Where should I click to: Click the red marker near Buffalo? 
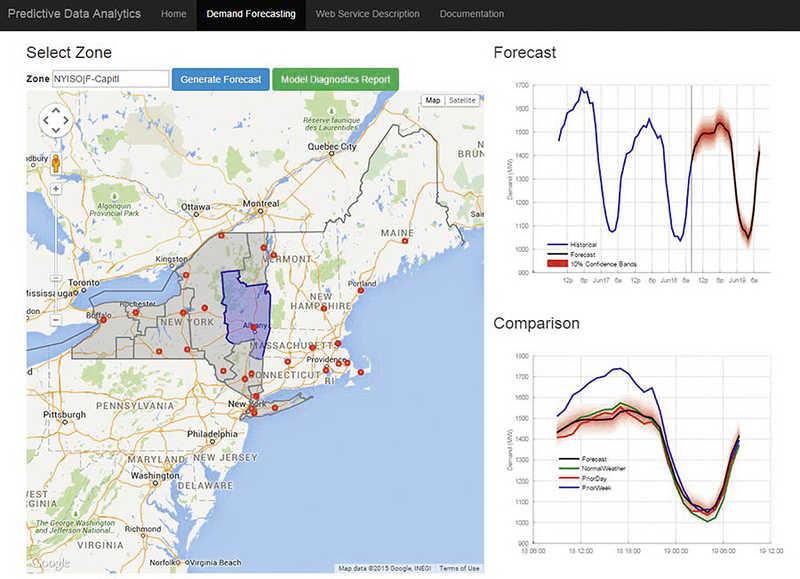click(104, 319)
